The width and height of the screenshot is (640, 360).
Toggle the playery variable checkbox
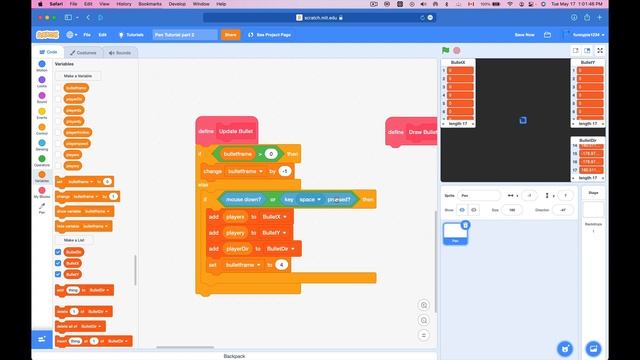pyautogui.click(x=58, y=166)
